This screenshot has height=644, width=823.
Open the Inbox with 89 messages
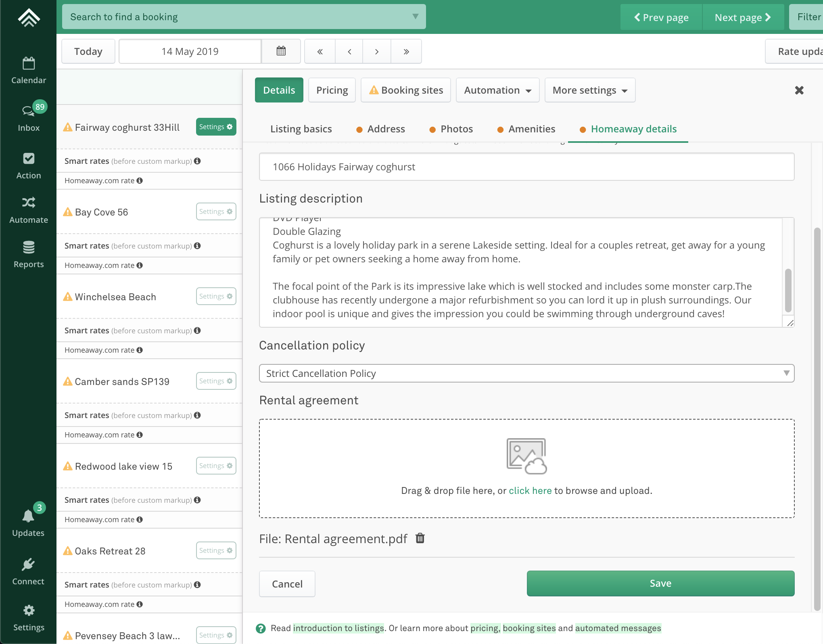tap(28, 117)
